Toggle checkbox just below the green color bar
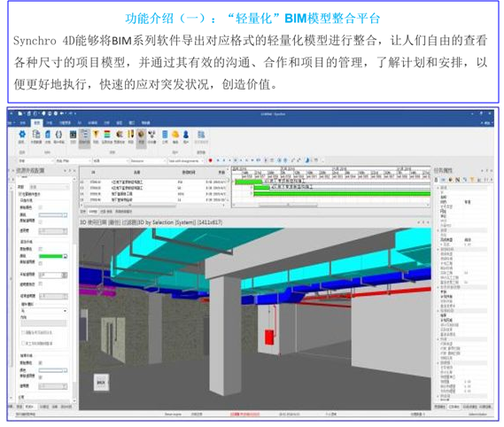Screen dimensions: 504x427 [x=41, y=263]
